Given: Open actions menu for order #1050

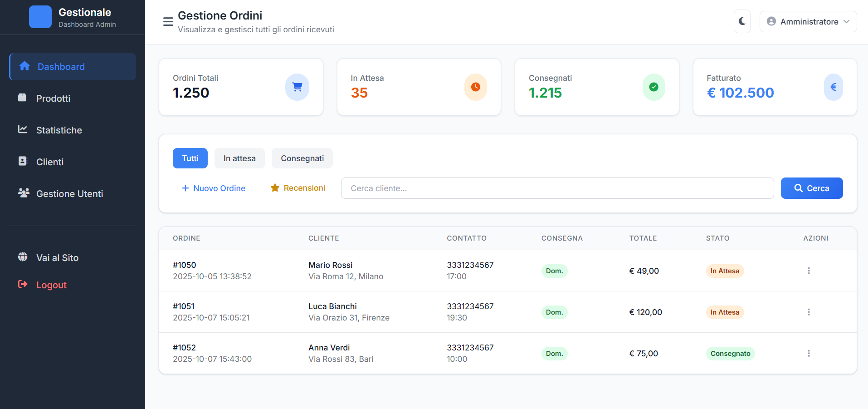Looking at the screenshot, I should click(x=809, y=271).
